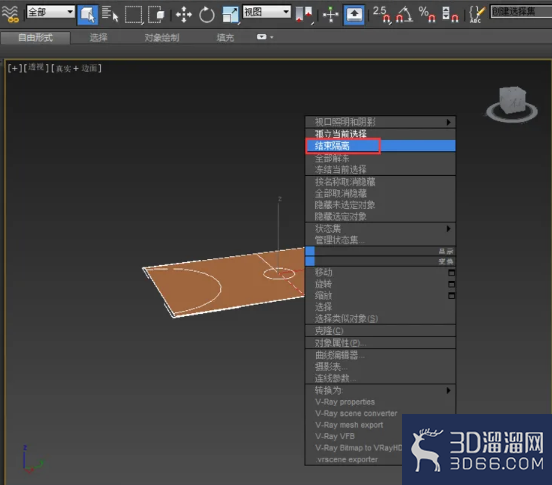Open 管理状态集... from context menu
This screenshot has height=485, width=552.
tap(380, 240)
